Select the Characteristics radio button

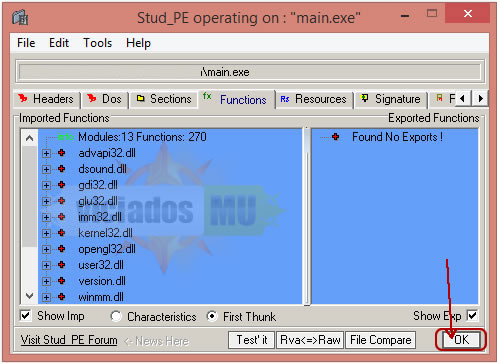point(116,316)
